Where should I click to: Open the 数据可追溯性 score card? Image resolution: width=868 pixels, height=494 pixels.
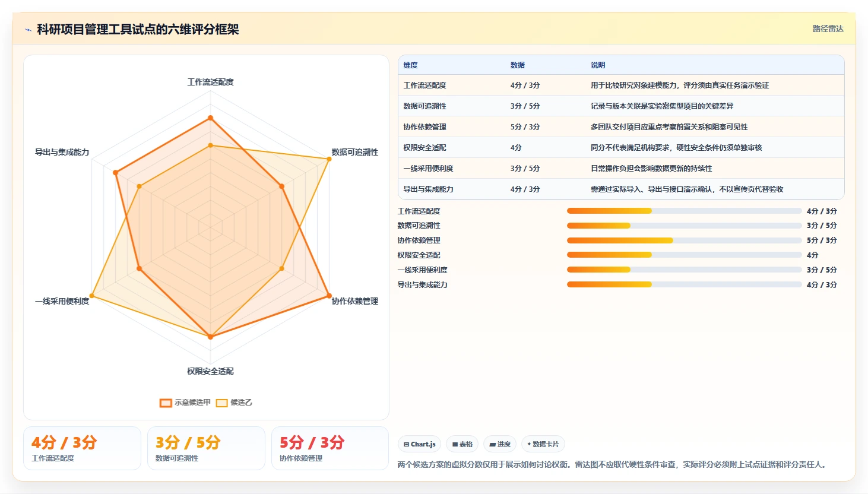(206, 448)
